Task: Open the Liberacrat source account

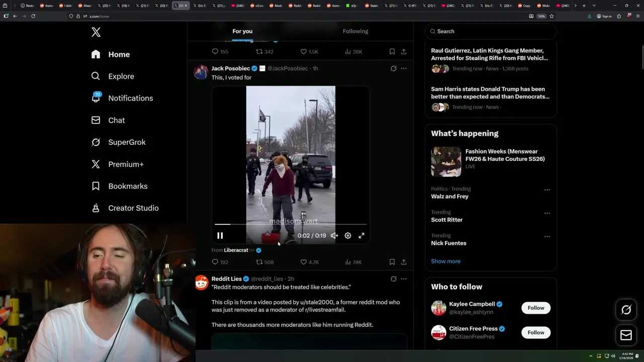Action: [x=236, y=250]
